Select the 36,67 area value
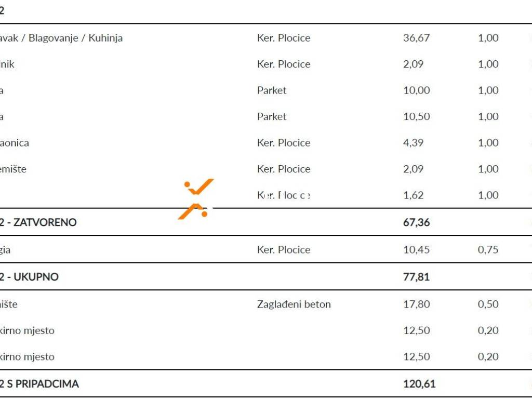This screenshot has width=532, height=399. (416, 38)
